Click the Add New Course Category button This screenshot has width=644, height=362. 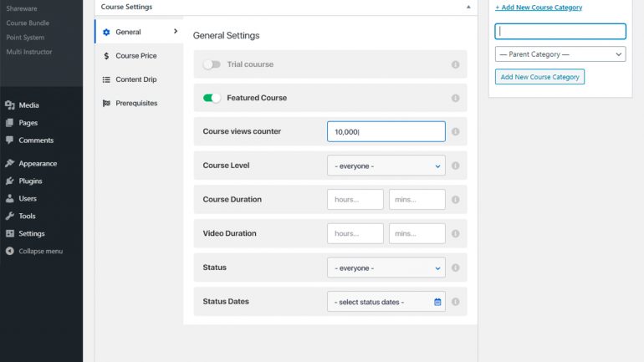tap(539, 77)
